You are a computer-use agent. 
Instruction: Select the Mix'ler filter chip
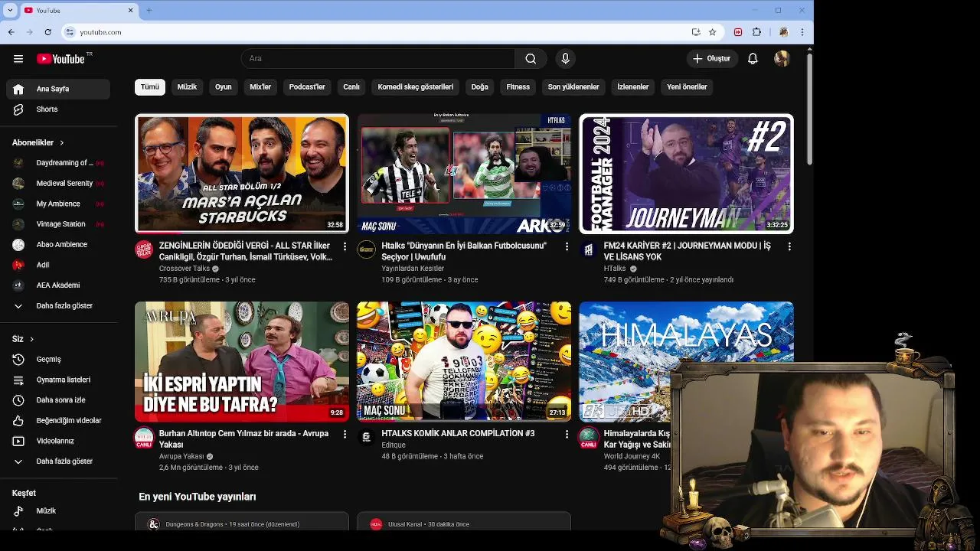260,87
